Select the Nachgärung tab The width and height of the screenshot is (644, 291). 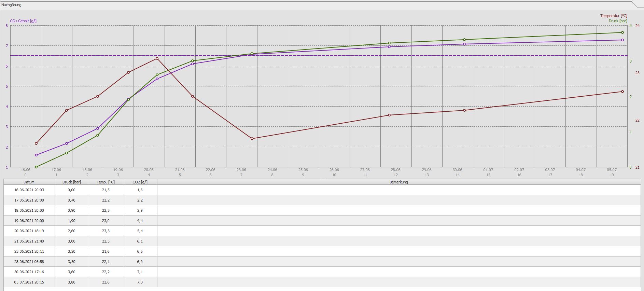[11, 5]
